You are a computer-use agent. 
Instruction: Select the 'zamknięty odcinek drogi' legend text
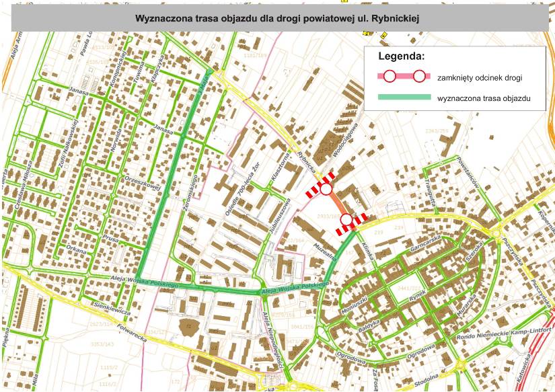click(480, 78)
